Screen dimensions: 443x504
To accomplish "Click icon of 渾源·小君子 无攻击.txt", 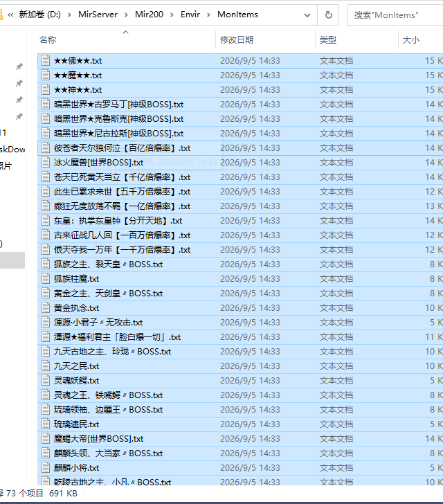I will (46, 322).
